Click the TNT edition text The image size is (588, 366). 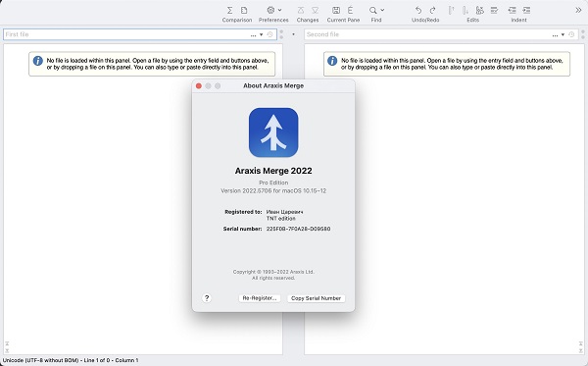coord(281,218)
